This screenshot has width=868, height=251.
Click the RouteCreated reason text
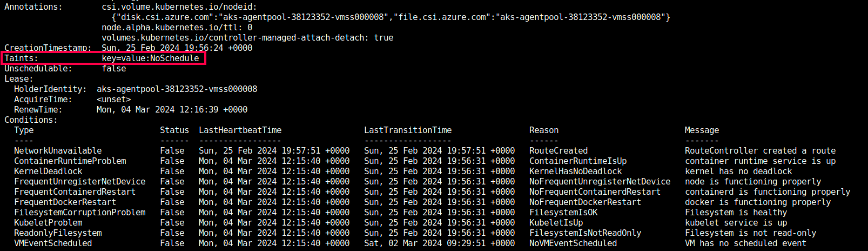point(559,151)
